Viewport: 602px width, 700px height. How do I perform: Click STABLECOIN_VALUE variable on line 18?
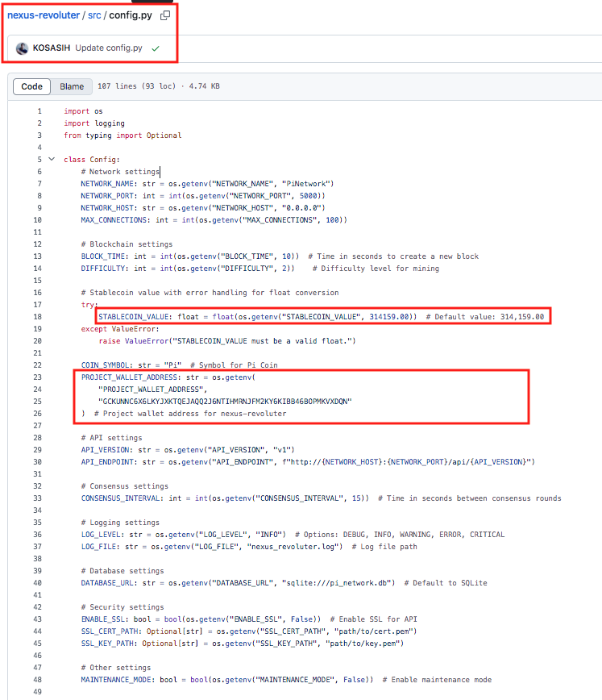[133, 316]
